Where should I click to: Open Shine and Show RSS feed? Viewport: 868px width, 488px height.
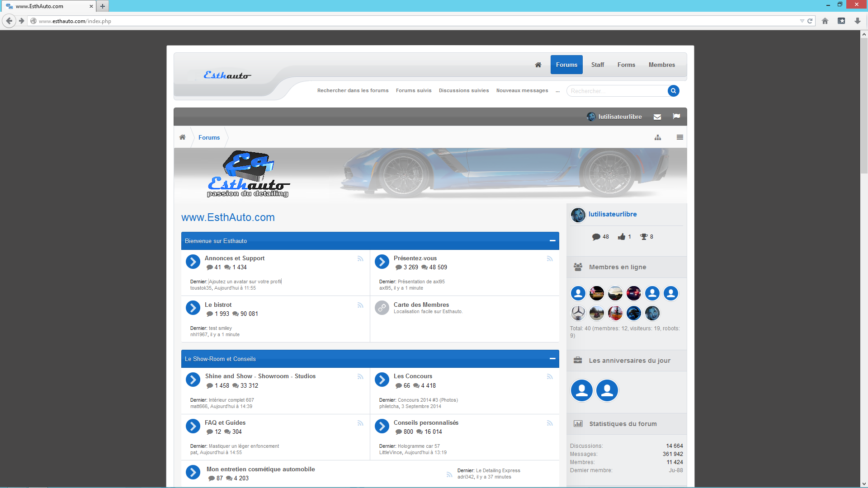point(360,377)
